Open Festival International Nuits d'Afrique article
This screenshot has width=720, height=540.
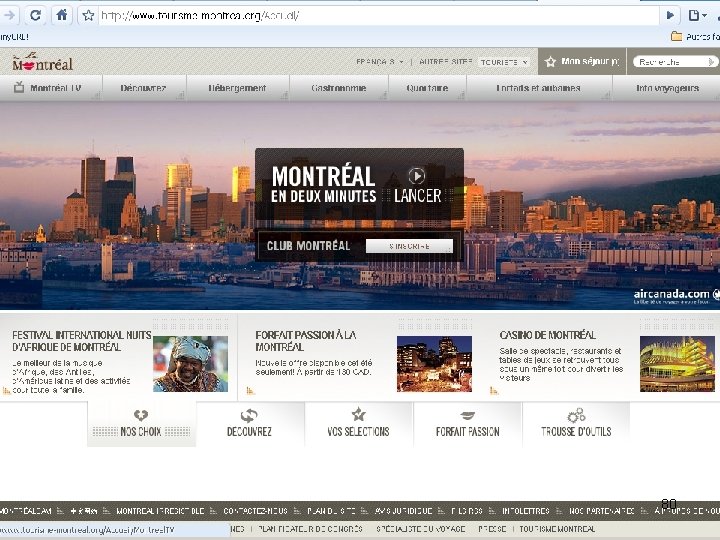(x=82, y=341)
